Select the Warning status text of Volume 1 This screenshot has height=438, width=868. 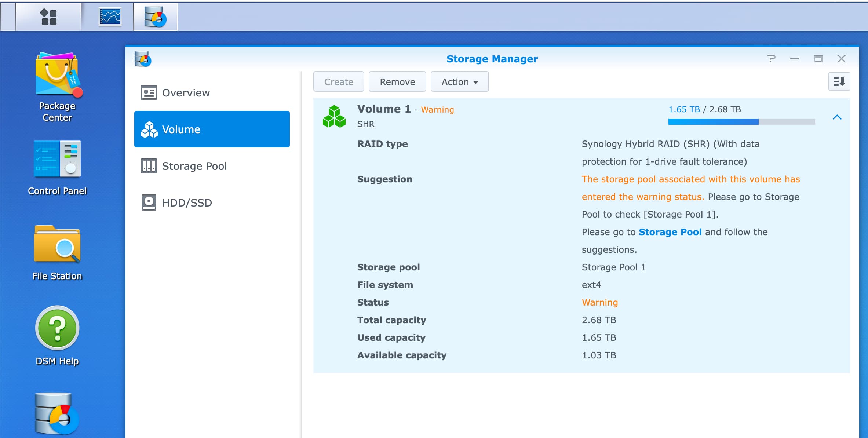(437, 109)
